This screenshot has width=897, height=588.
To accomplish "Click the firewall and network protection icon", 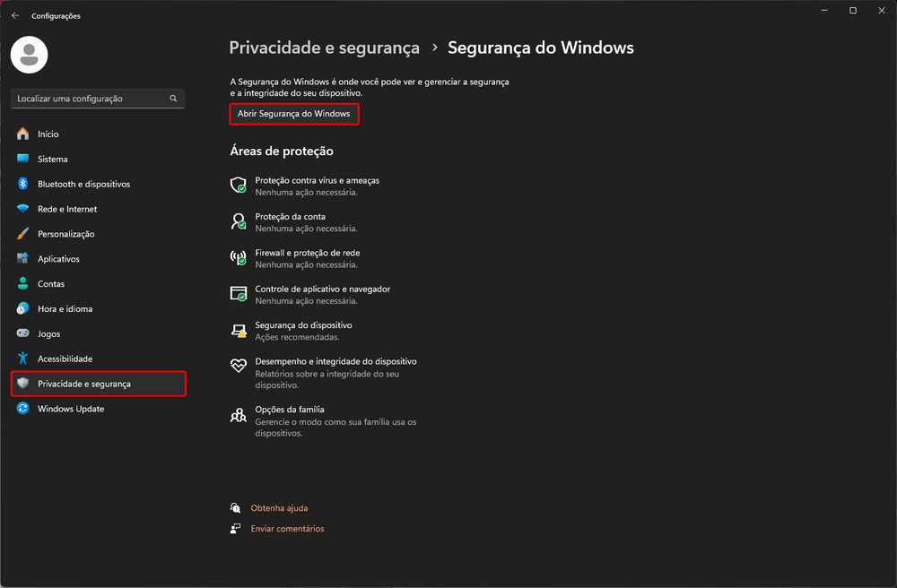I will [238, 258].
